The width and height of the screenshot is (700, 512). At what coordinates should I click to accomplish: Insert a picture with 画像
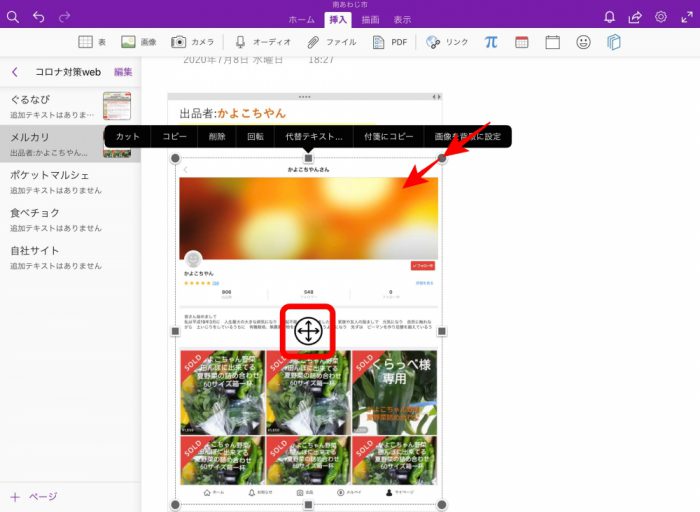tap(139, 42)
